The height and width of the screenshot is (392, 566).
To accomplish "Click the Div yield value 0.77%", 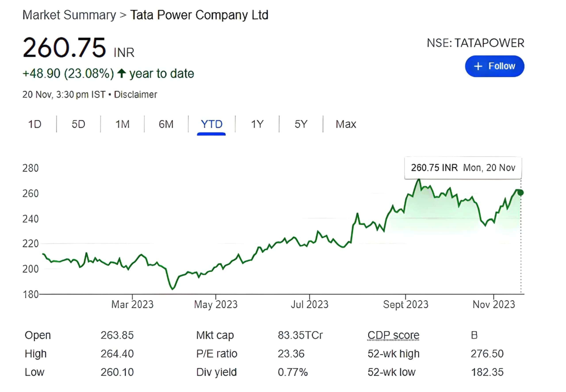I will (x=293, y=372).
